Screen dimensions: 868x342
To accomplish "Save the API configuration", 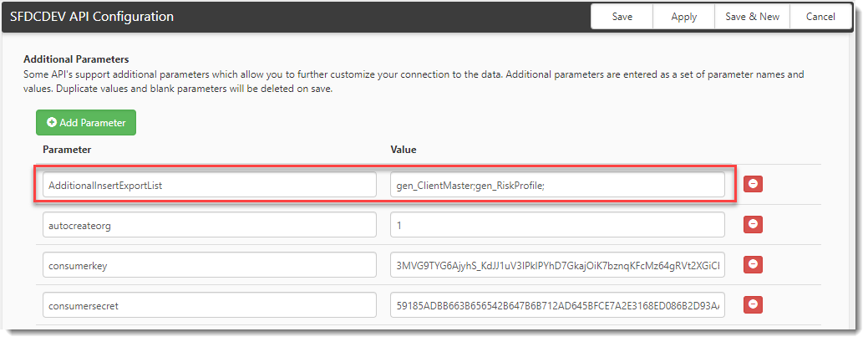I will 622,17.
